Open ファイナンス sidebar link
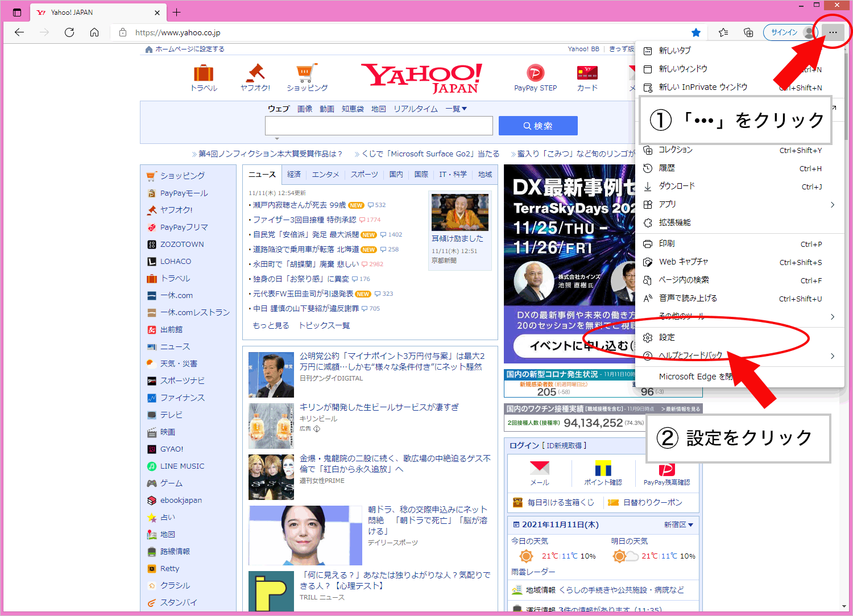The height and width of the screenshot is (616, 853). 182,398
